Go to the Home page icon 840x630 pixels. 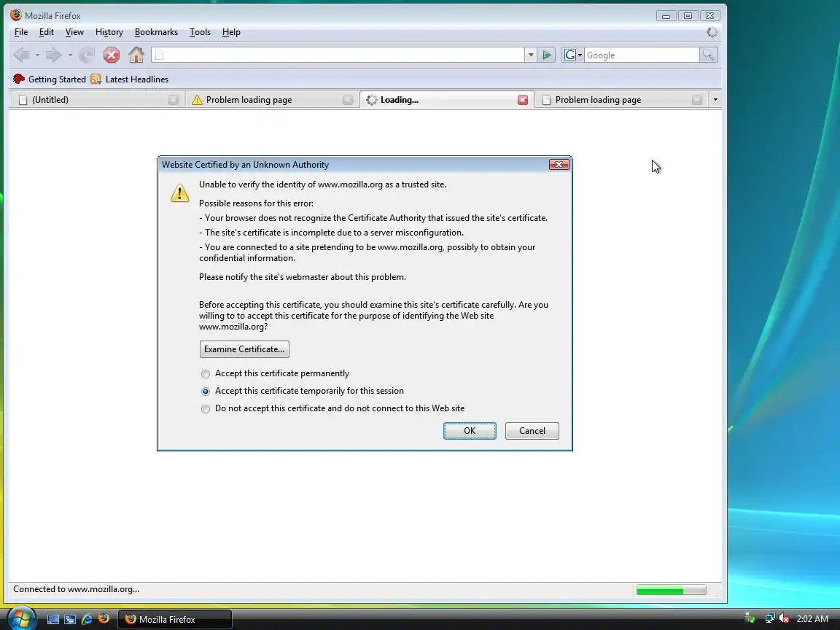click(x=136, y=55)
